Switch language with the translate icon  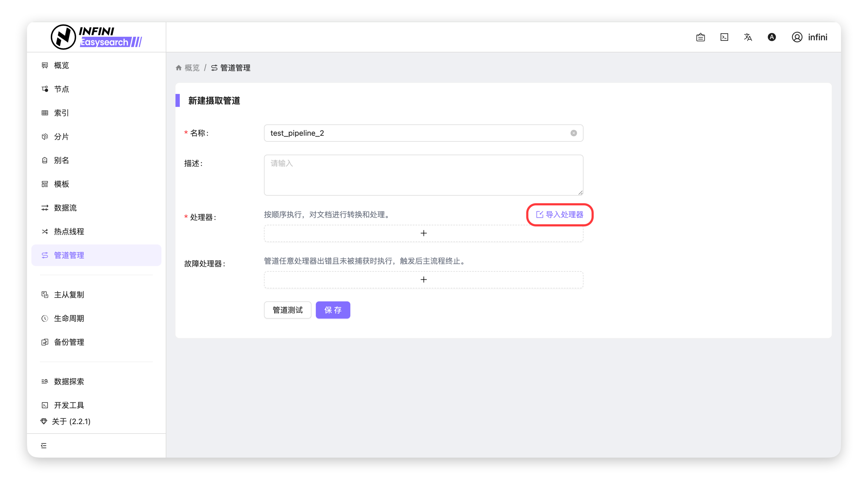[x=748, y=37]
